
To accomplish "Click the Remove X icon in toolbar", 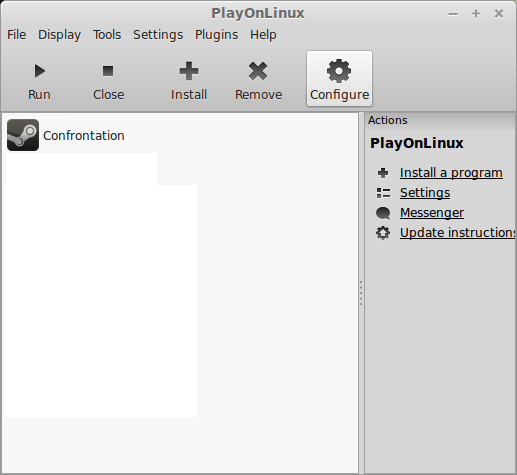I will point(258,71).
